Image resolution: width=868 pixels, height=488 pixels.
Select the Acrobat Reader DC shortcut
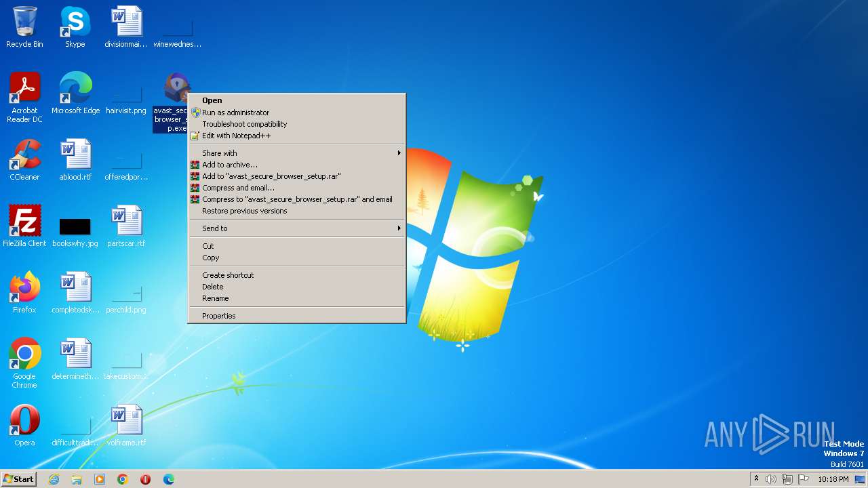pyautogui.click(x=24, y=98)
